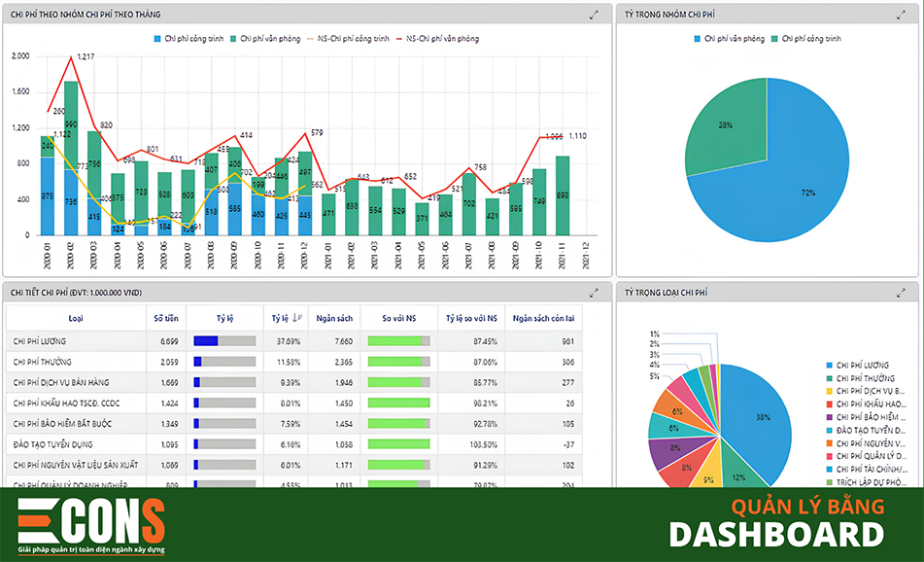Expand the 'Tỷ trọng loại chi phí' panel
924x562 pixels.
point(901,293)
